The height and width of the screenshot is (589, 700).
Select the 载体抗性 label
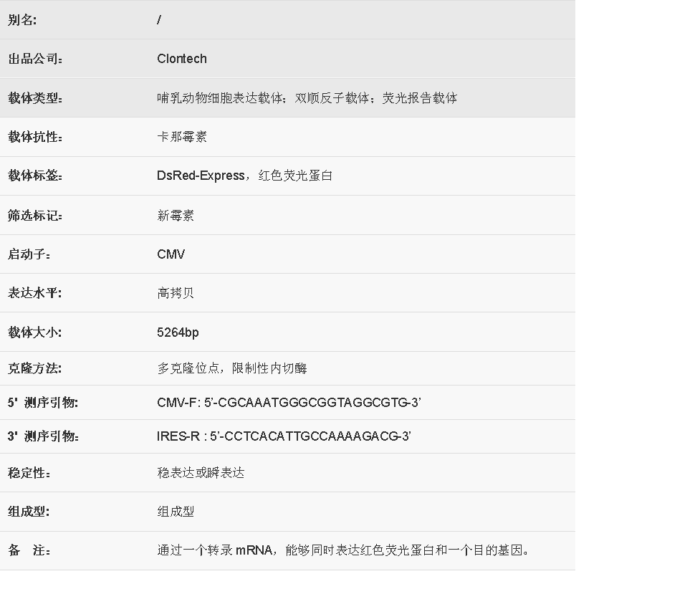point(35,137)
